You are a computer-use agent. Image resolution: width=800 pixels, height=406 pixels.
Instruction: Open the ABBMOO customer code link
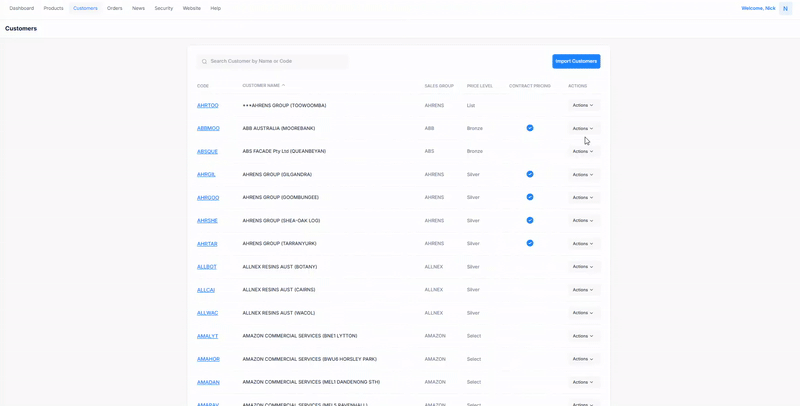tap(208, 128)
